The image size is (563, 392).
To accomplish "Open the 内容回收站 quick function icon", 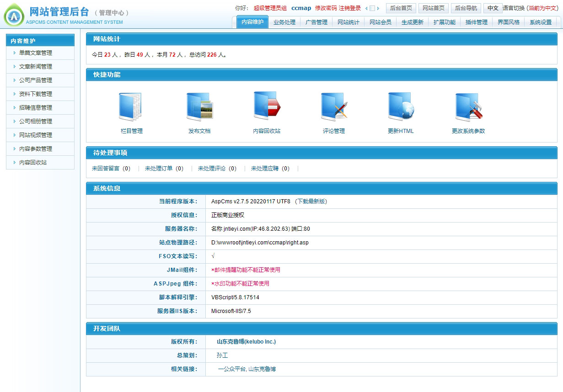I will [267, 106].
